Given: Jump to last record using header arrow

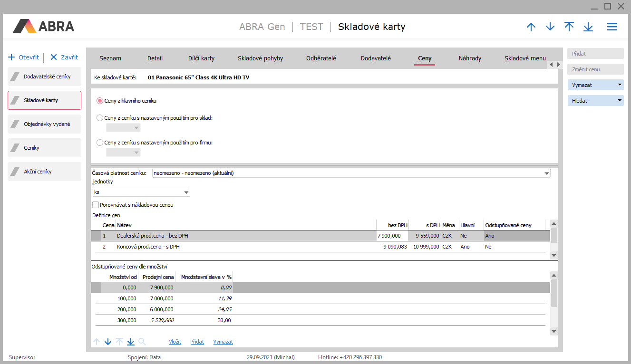Looking at the screenshot, I should click(588, 27).
